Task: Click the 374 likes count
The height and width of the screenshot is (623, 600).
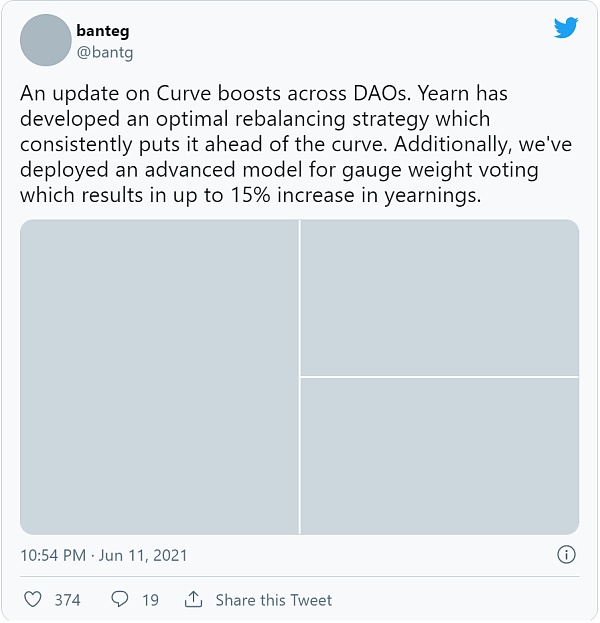Action: click(67, 600)
